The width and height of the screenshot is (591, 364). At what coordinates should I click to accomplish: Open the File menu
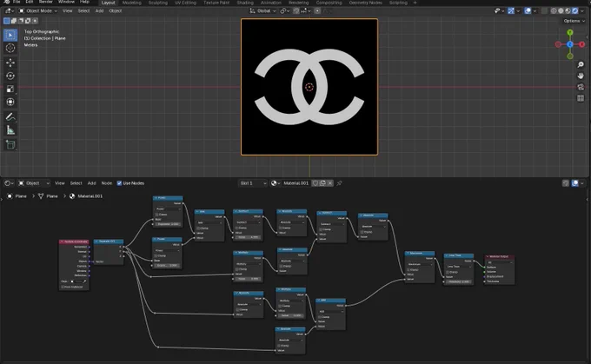17,2
